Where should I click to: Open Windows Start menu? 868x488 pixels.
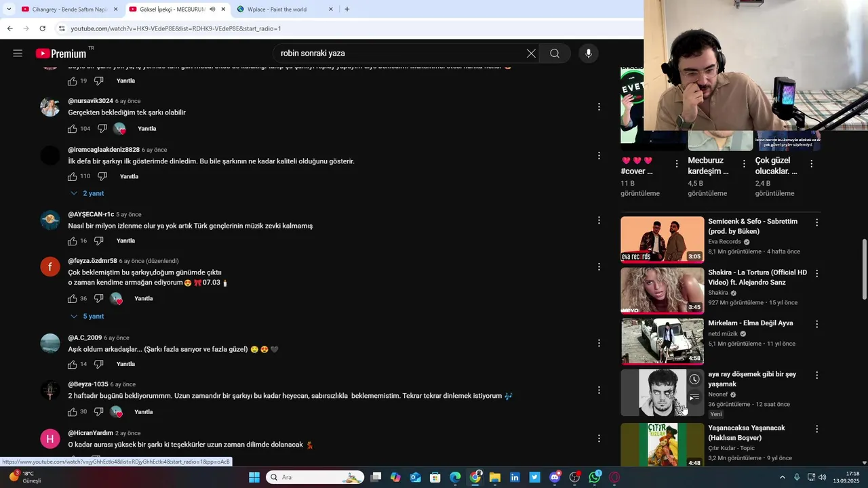(x=254, y=477)
